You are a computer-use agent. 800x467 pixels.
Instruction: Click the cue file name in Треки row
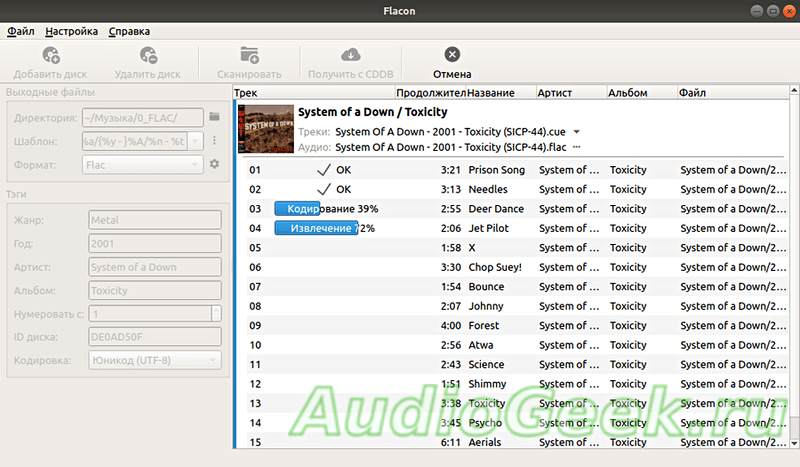(x=451, y=132)
